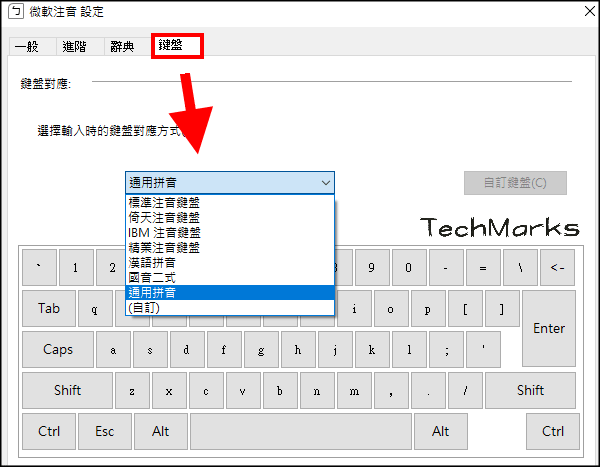This screenshot has height=467, width=600.
Task: Click the h key
Action: pyautogui.click(x=298, y=349)
